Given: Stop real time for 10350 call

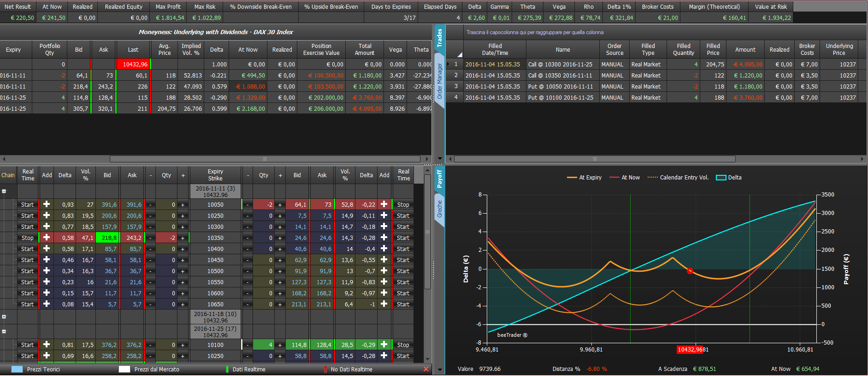Looking at the screenshot, I should 28,238.
